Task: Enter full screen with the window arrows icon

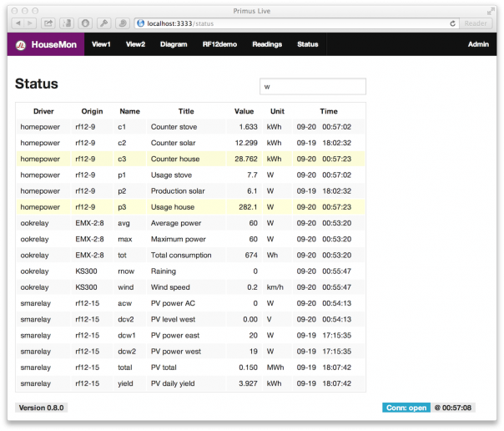Action: pyautogui.click(x=491, y=11)
